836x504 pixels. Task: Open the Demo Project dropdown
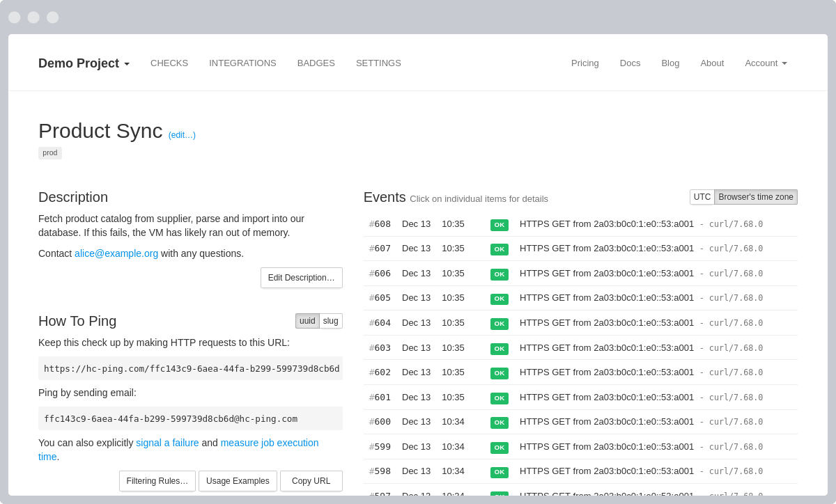[84, 63]
